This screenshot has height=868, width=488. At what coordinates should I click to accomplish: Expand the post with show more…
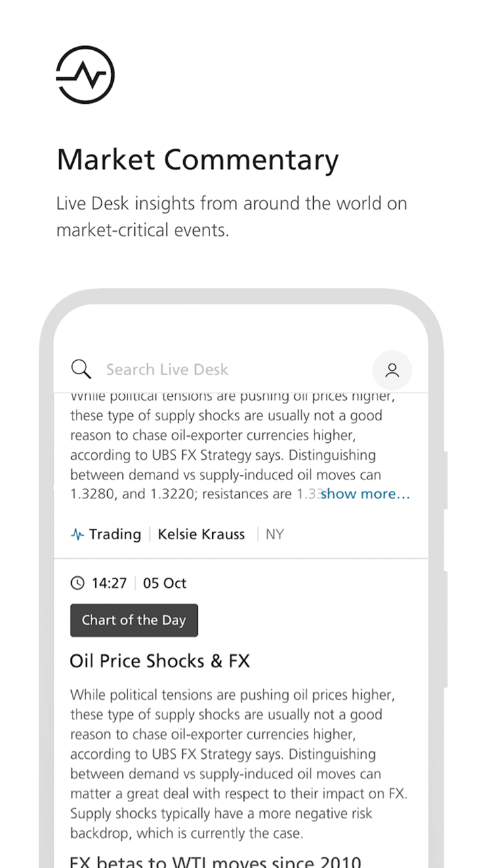point(365,494)
